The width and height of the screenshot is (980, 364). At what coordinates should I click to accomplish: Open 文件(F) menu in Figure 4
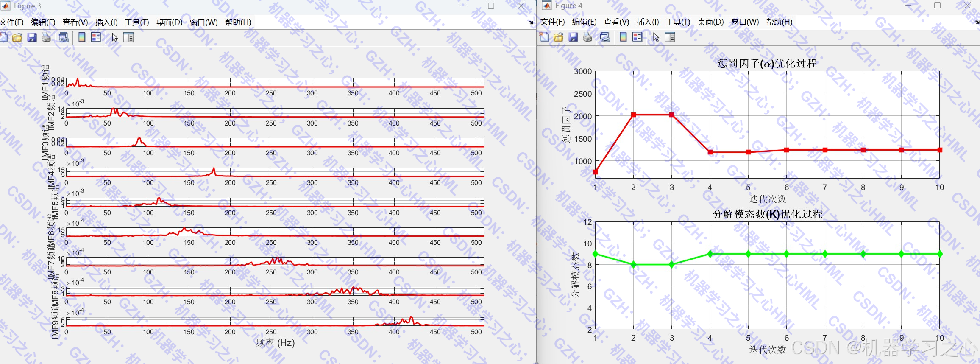(553, 22)
